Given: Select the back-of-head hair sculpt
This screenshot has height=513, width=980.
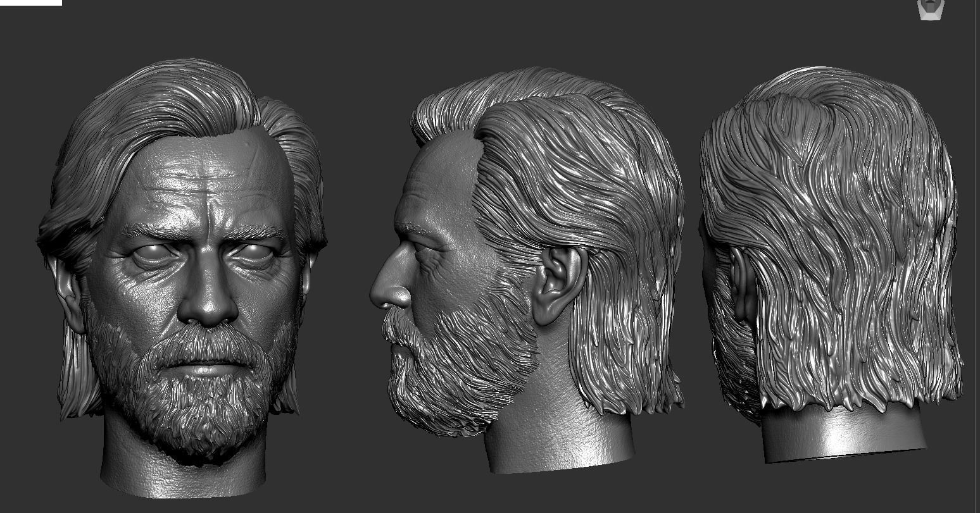Looking at the screenshot, I should click(831, 264).
